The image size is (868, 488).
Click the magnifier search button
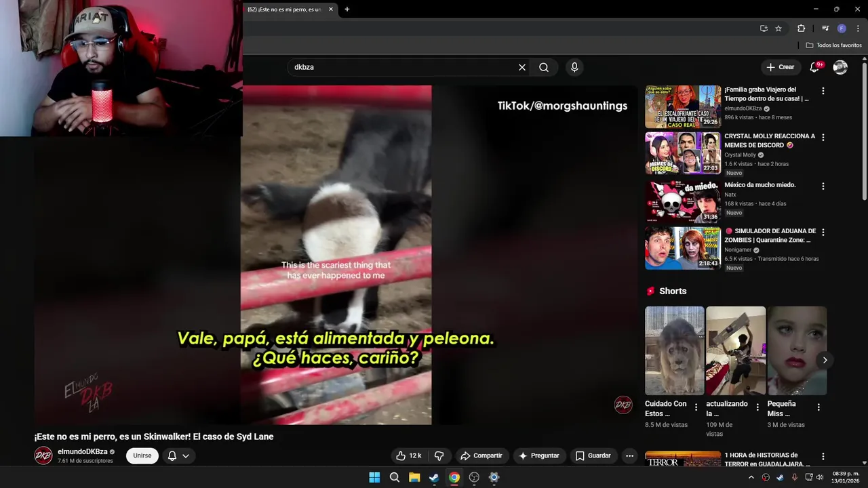544,67
